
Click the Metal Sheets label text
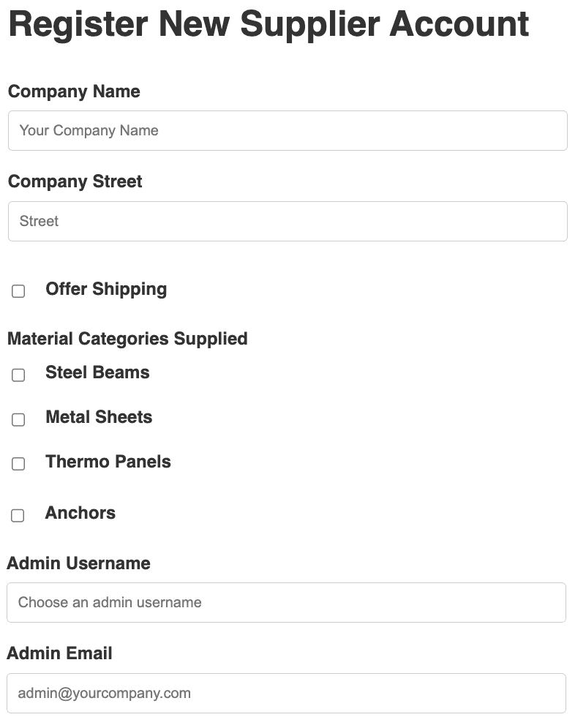point(99,417)
